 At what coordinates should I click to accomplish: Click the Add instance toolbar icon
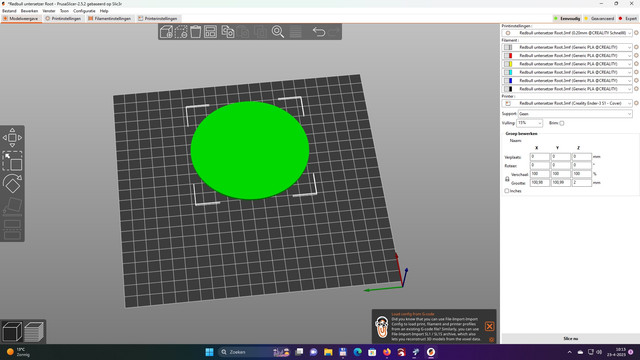[x=260, y=32]
